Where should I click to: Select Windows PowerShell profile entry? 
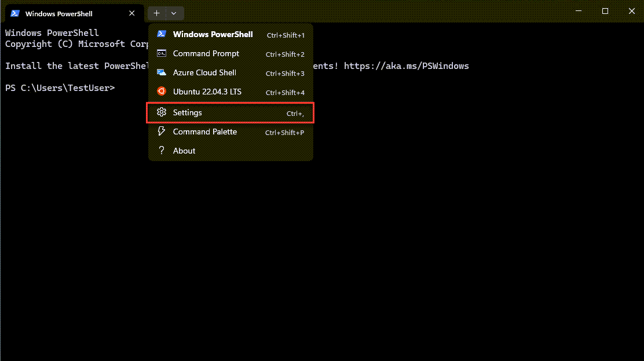(231, 35)
